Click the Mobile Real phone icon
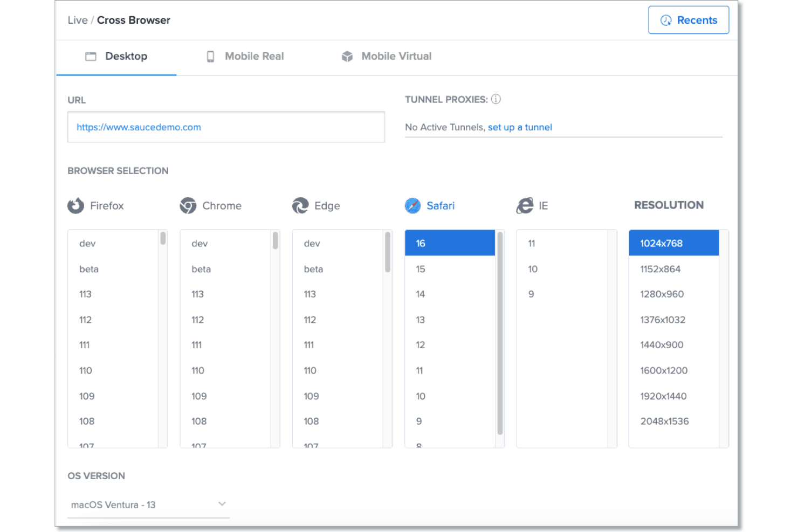 211,57
